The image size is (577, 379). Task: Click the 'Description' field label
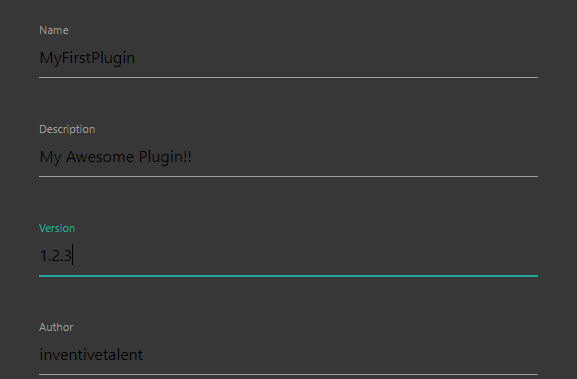[67, 130]
